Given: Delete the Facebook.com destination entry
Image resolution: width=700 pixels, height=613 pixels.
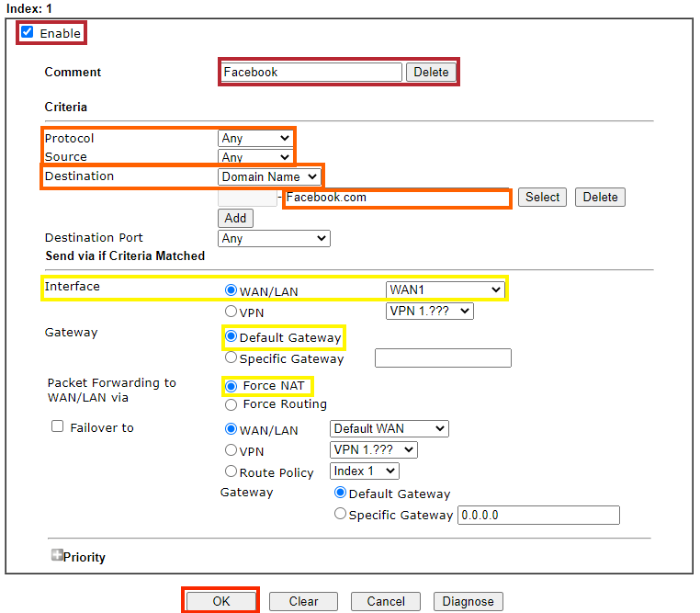Looking at the screenshot, I should pos(600,198).
